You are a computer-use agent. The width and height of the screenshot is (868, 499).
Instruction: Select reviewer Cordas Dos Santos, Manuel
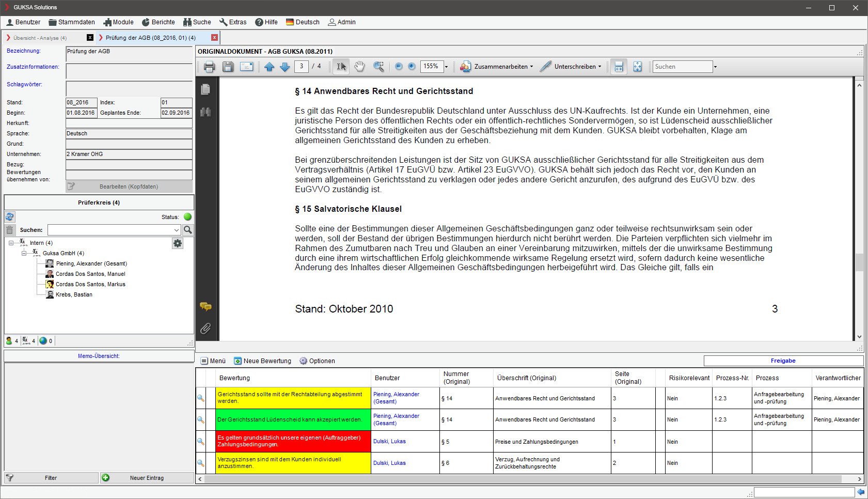[90, 274]
